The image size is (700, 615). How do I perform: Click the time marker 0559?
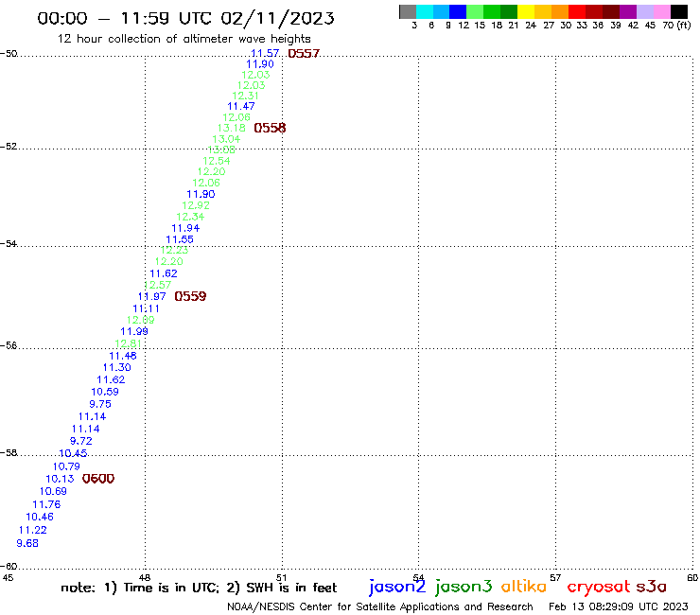190,296
